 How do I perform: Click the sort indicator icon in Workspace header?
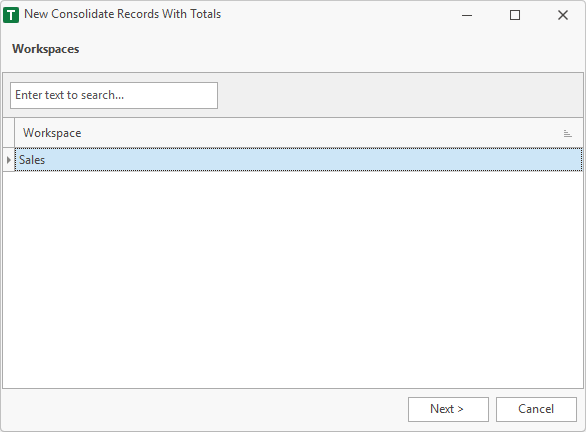(567, 133)
